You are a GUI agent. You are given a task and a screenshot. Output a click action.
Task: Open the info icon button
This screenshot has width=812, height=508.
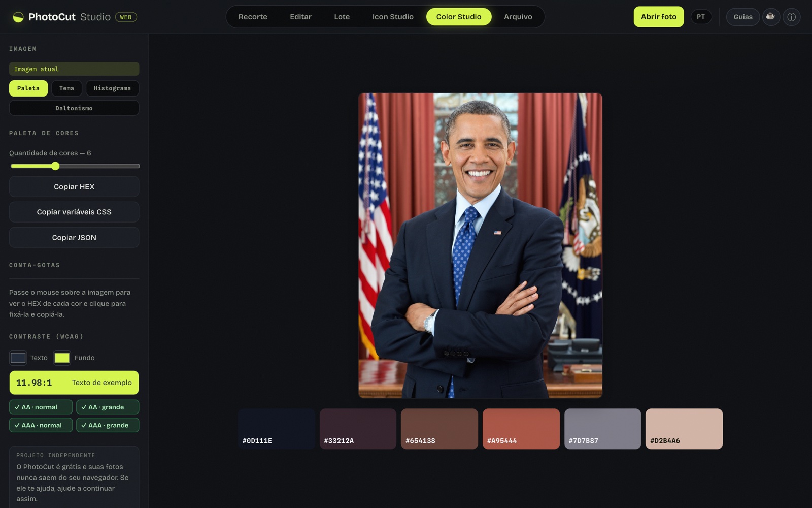coord(791,17)
